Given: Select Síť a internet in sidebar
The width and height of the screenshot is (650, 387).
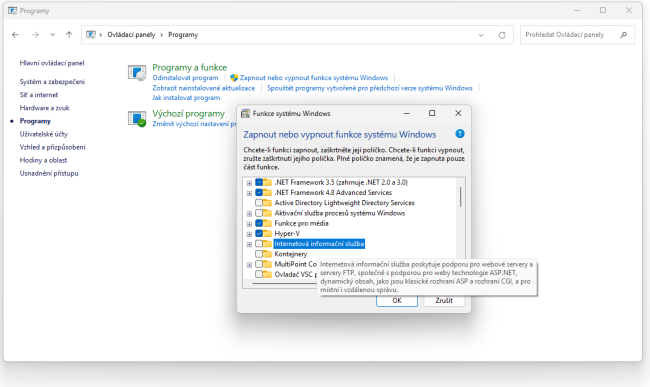Looking at the screenshot, I should (39, 95).
